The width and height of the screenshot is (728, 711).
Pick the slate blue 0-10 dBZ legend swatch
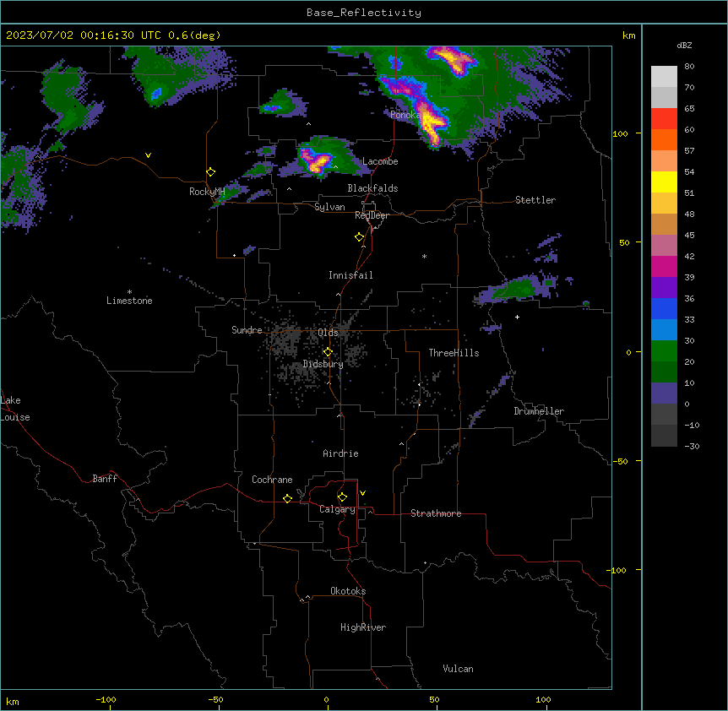[x=664, y=393]
